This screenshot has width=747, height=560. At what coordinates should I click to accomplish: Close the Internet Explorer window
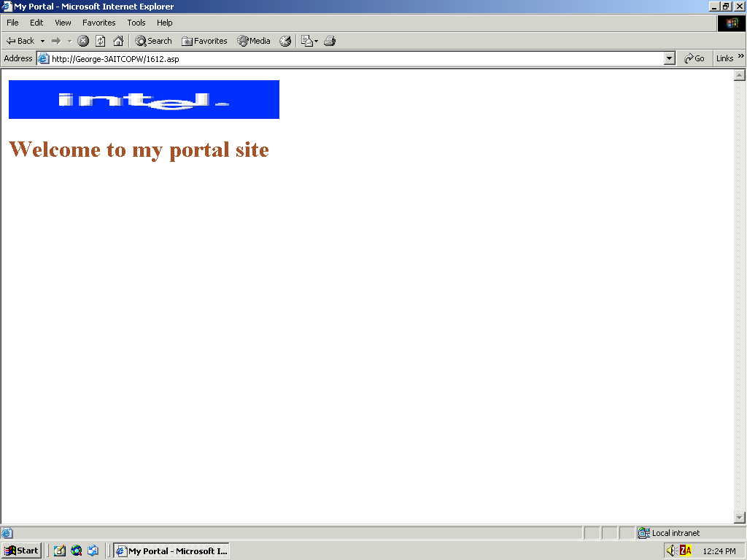click(x=740, y=6)
